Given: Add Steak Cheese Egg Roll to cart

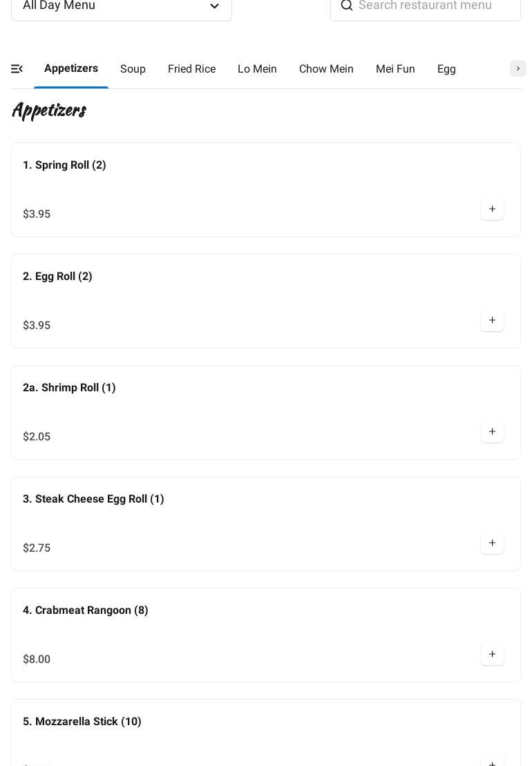Looking at the screenshot, I should coord(492,543).
